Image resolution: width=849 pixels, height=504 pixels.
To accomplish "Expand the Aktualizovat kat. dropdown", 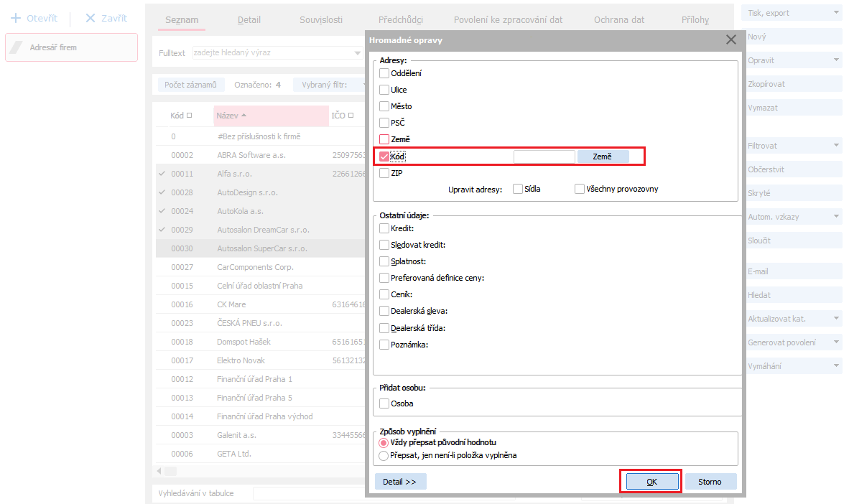I will (837, 318).
